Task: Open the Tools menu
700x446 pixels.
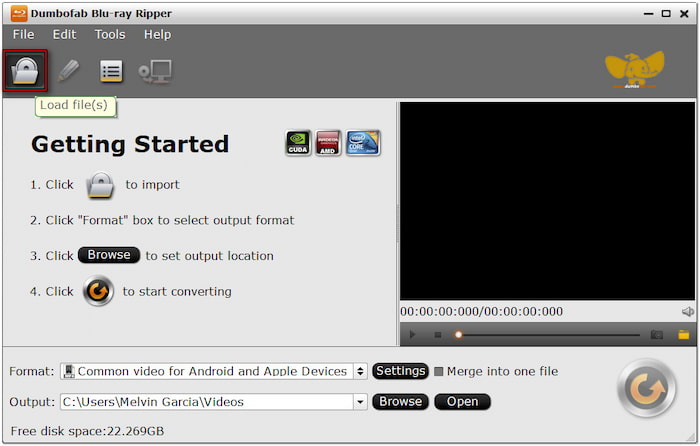Action: pyautogui.click(x=110, y=34)
